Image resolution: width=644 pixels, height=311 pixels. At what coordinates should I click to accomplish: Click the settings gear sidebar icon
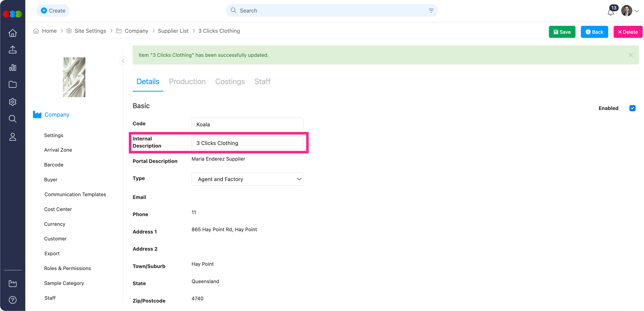(x=13, y=102)
